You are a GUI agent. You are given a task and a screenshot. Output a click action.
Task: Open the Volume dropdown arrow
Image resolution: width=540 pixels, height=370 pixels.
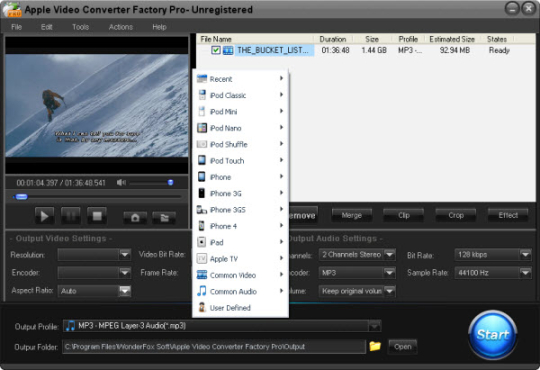390,291
